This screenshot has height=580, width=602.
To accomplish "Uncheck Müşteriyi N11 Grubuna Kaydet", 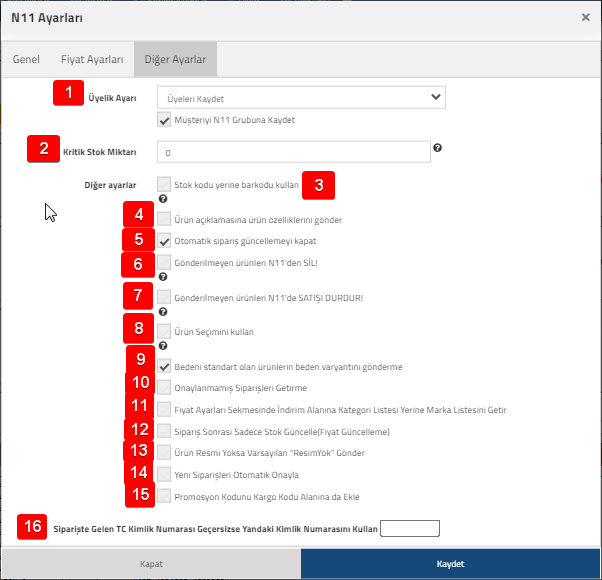I will click(164, 120).
